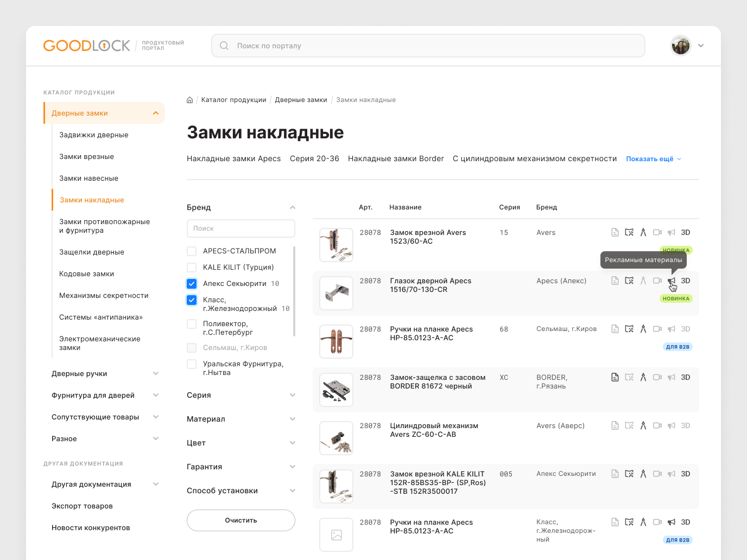Open compass drawings icon for Цилиндровый механизм Avers
This screenshot has width=747, height=560.
click(643, 425)
